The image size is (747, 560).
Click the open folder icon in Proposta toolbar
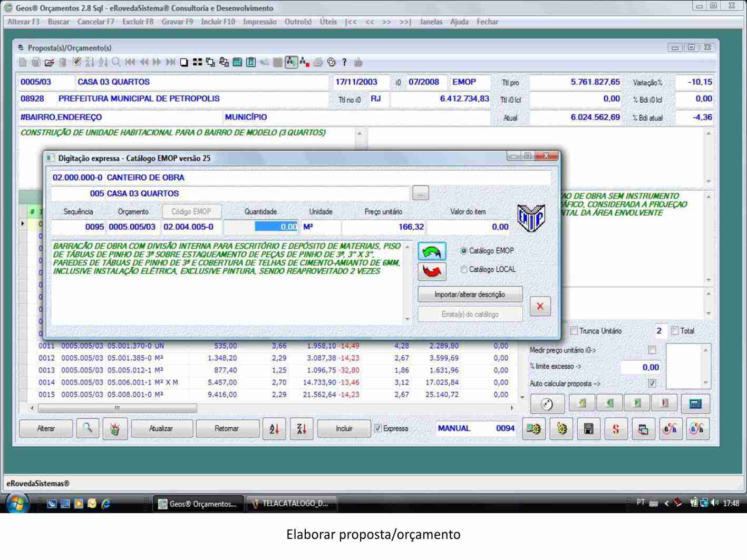coord(49,62)
